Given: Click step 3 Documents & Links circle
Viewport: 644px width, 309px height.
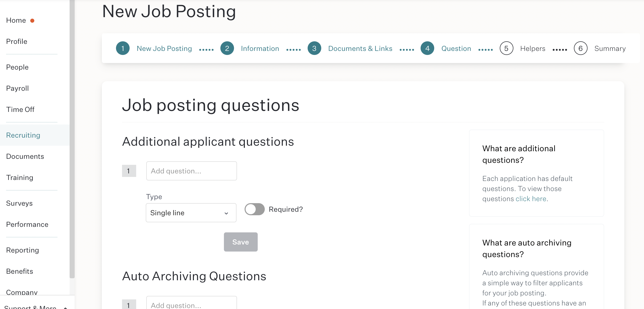Looking at the screenshot, I should coord(314,48).
